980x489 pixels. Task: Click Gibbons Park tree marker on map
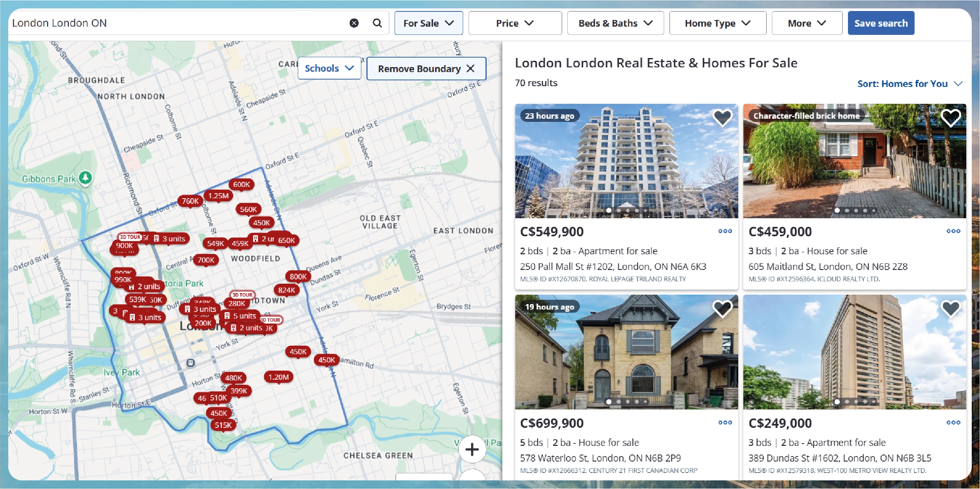tap(85, 177)
